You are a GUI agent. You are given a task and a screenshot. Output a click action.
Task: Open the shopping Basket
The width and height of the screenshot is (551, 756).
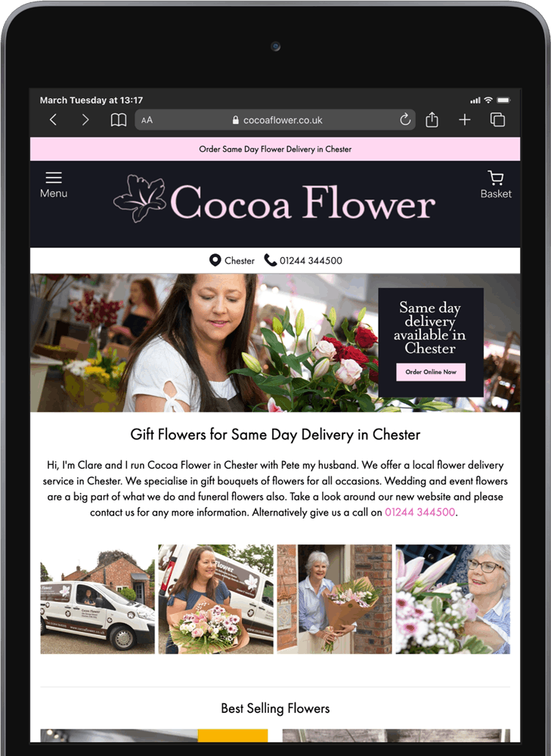496,184
